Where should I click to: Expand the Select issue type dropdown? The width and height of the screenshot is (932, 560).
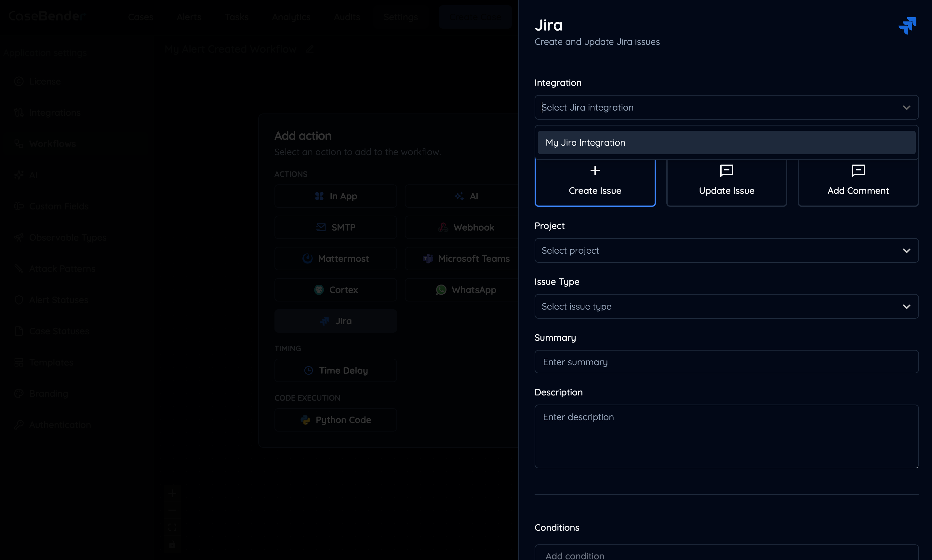coord(725,306)
